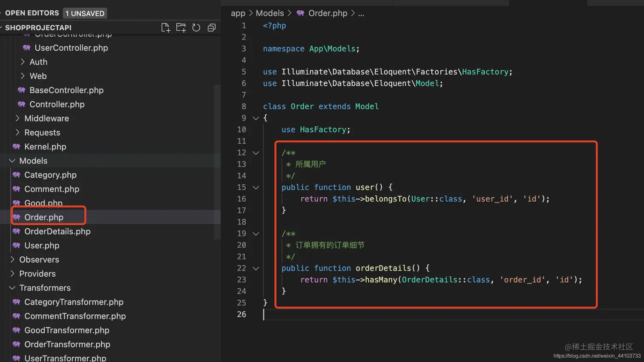Refresh the explorer with the refresh icon
Screen dimensions: 644x362
click(196, 28)
